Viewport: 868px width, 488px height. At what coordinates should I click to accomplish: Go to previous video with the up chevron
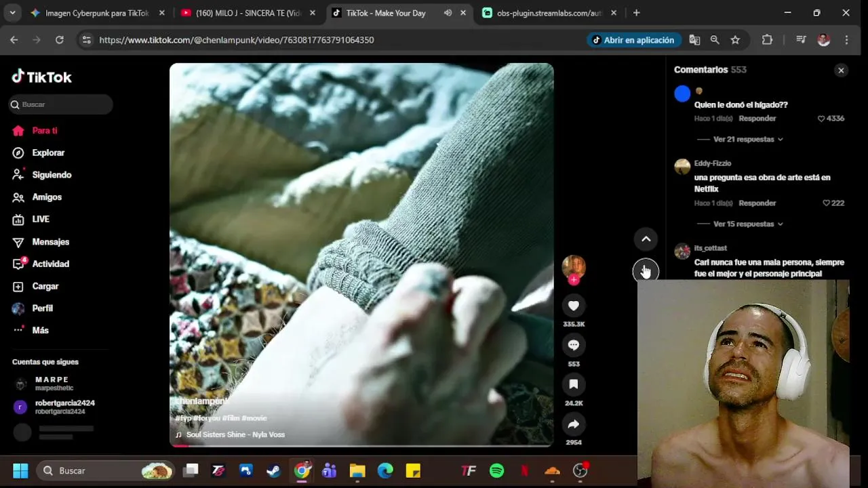tap(646, 239)
